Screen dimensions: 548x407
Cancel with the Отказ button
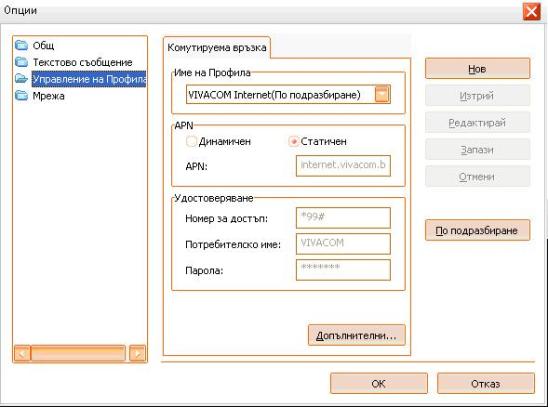click(486, 384)
